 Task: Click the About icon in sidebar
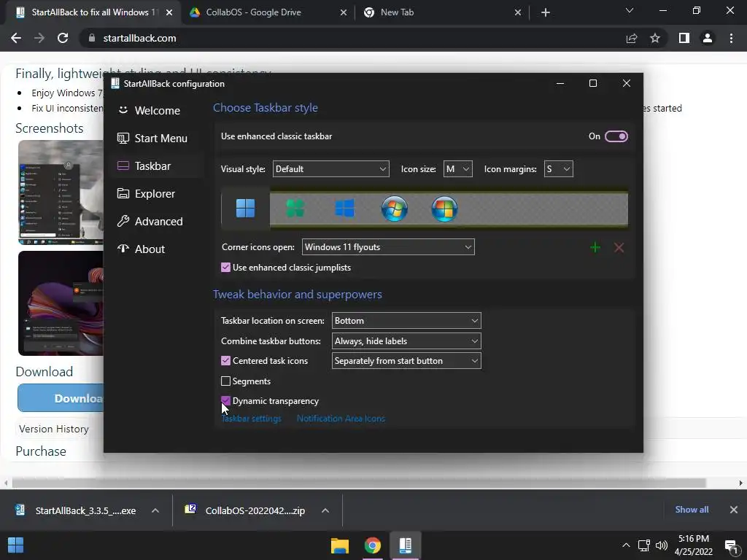pos(123,249)
